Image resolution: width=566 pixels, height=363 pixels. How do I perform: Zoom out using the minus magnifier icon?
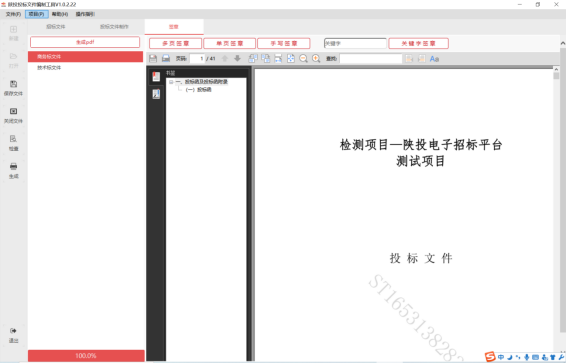[x=303, y=58]
